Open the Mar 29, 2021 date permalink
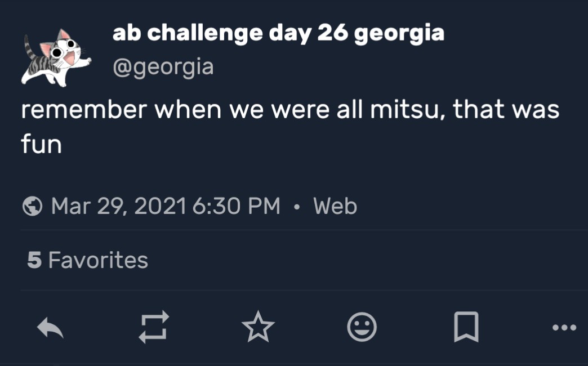This screenshot has width=588, height=366. point(118,206)
